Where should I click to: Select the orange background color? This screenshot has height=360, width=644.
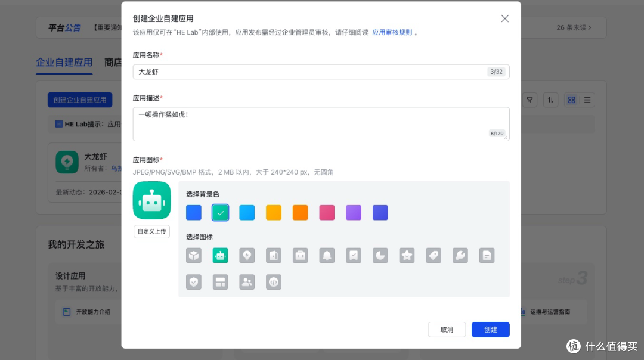click(x=300, y=213)
